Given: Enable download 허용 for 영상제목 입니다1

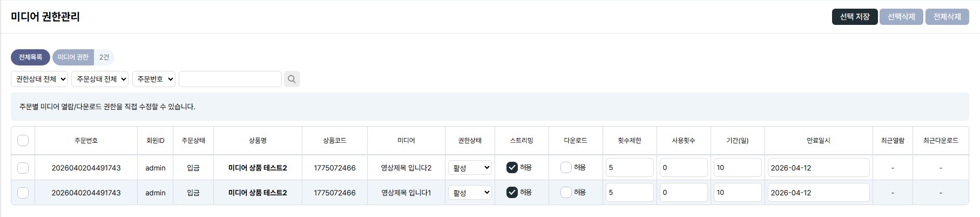Looking at the screenshot, I should click(x=566, y=193).
